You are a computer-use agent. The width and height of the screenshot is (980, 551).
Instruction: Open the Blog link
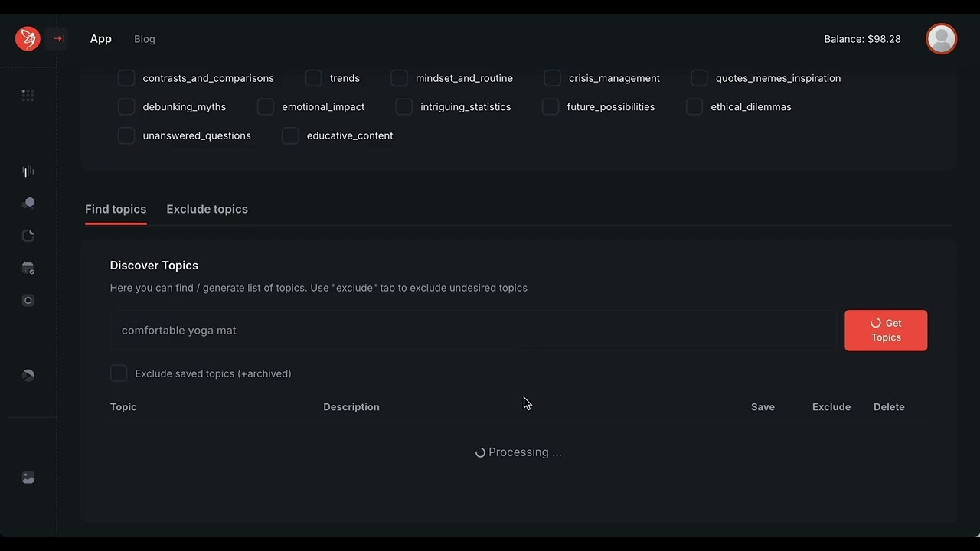click(145, 39)
